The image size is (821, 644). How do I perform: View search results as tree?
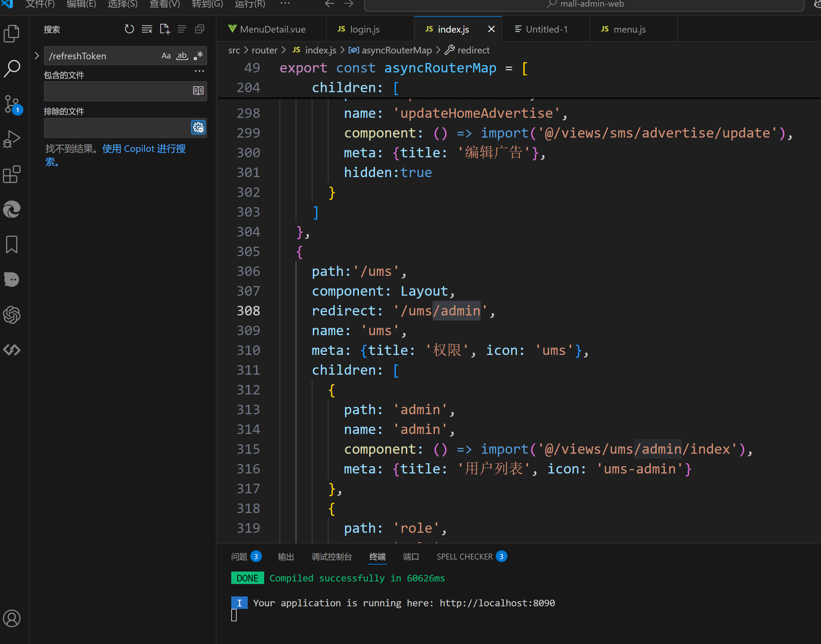pos(182,29)
